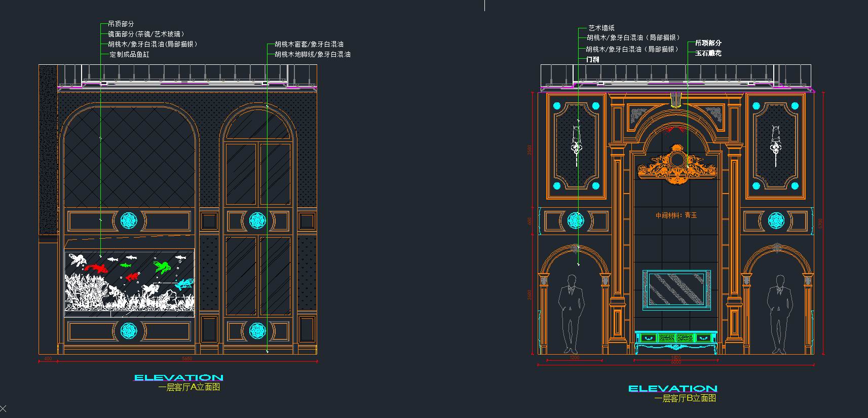
Task: Click the ELEVATION heading above 一层客厅A立面图
Action: (178, 377)
